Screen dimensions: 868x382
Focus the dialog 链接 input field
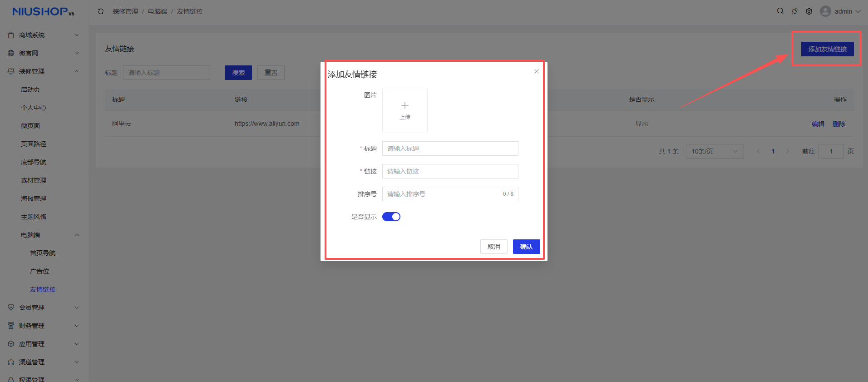450,171
